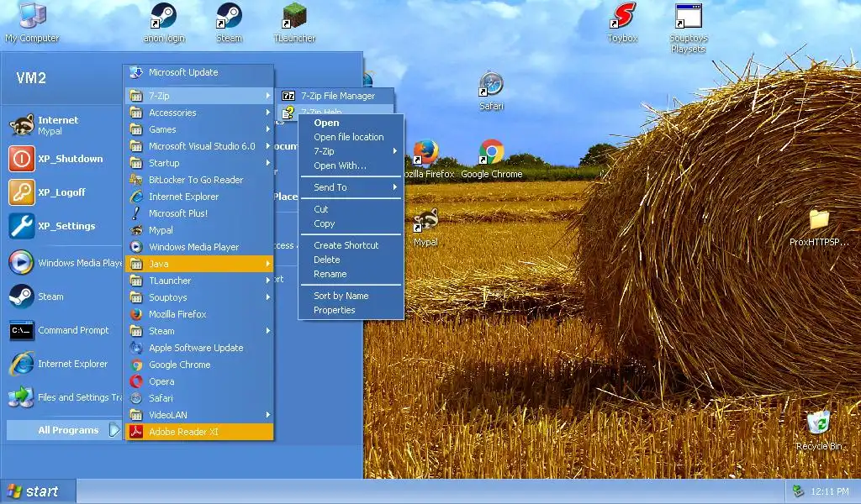Open the My Computer desktop icon
Image resolution: width=861 pixels, height=504 pixels.
coord(32,23)
